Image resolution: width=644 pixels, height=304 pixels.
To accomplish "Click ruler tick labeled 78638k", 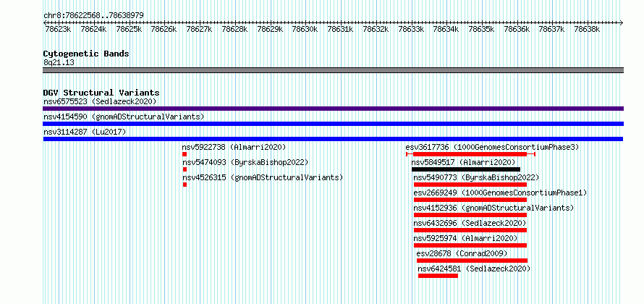I will [x=588, y=29].
